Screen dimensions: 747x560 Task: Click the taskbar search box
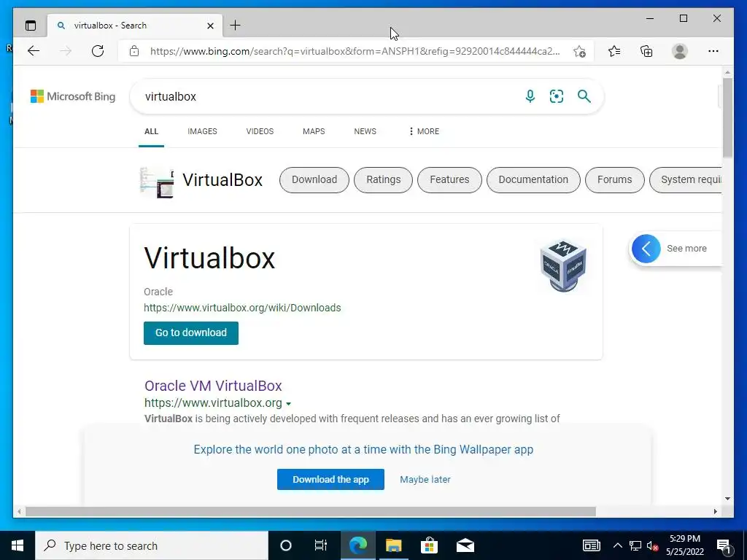pyautogui.click(x=152, y=545)
